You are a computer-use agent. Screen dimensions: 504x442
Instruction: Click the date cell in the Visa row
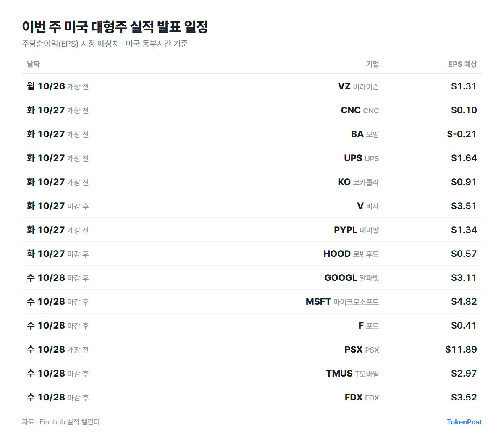(x=58, y=206)
